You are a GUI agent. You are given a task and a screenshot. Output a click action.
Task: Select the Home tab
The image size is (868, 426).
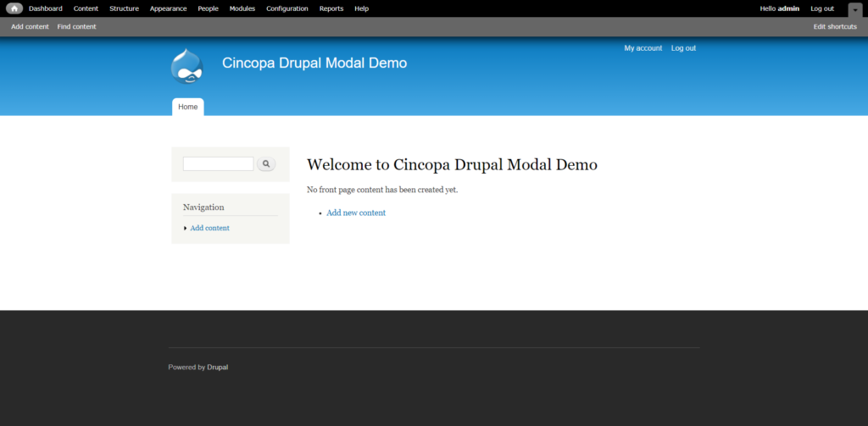click(x=187, y=107)
